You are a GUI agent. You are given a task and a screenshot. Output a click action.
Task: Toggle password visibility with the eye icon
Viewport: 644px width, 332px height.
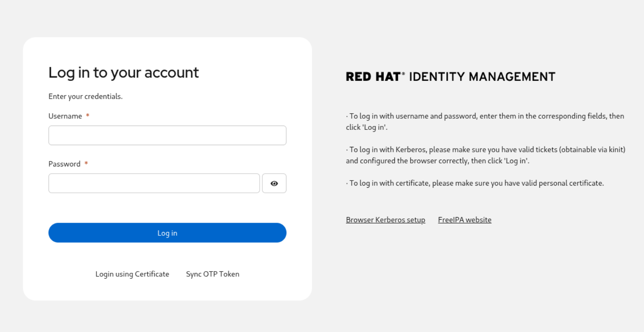pos(274,183)
